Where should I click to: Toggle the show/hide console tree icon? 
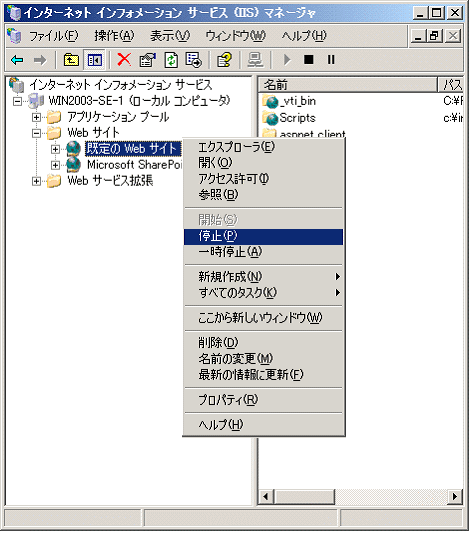pos(94,60)
